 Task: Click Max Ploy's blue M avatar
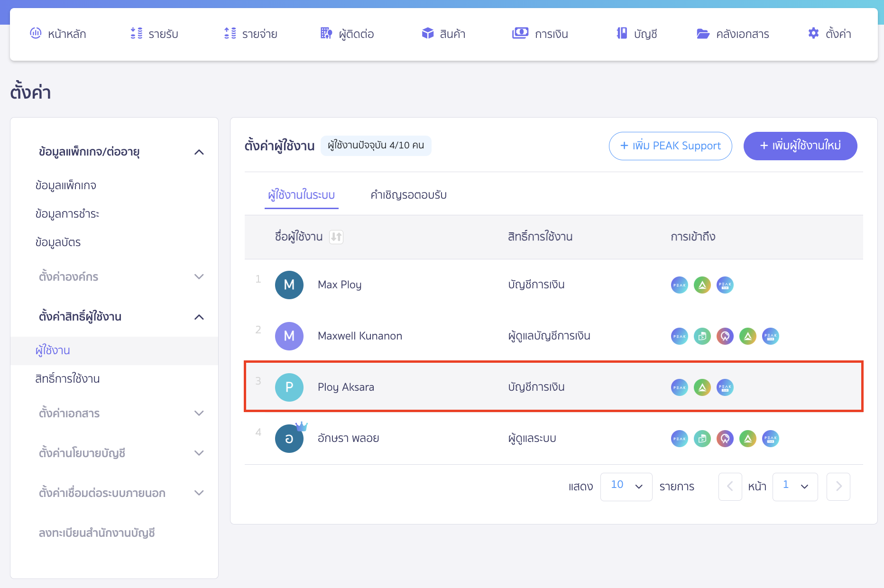pyautogui.click(x=289, y=285)
